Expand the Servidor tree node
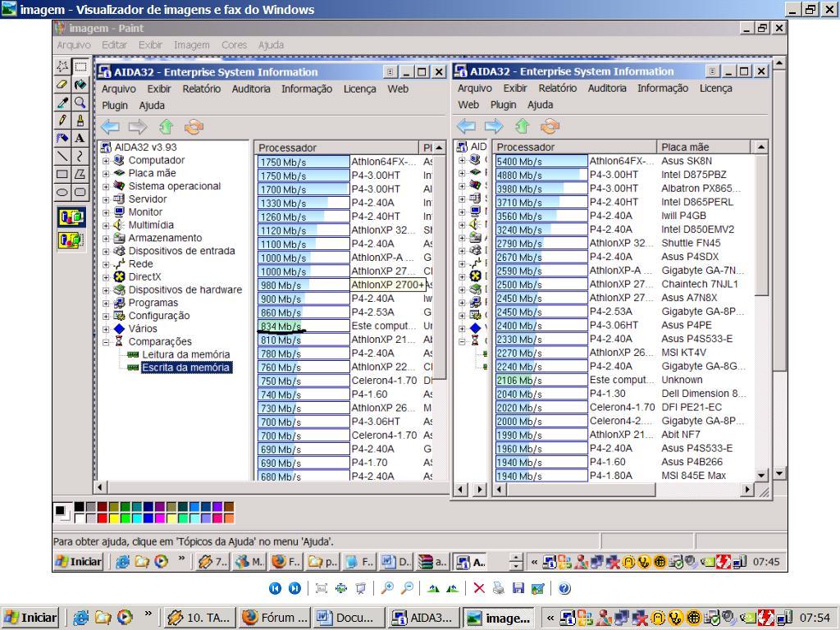This screenshot has width=840, height=630. (x=106, y=199)
